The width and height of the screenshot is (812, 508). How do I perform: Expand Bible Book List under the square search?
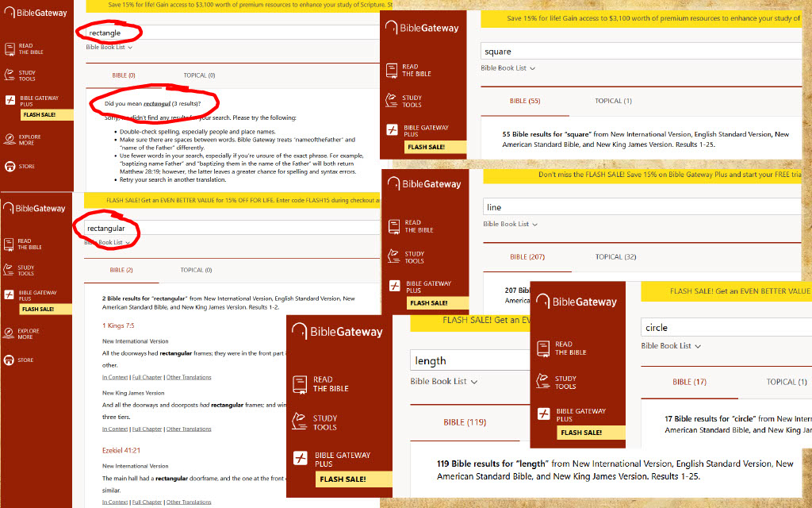tap(507, 68)
